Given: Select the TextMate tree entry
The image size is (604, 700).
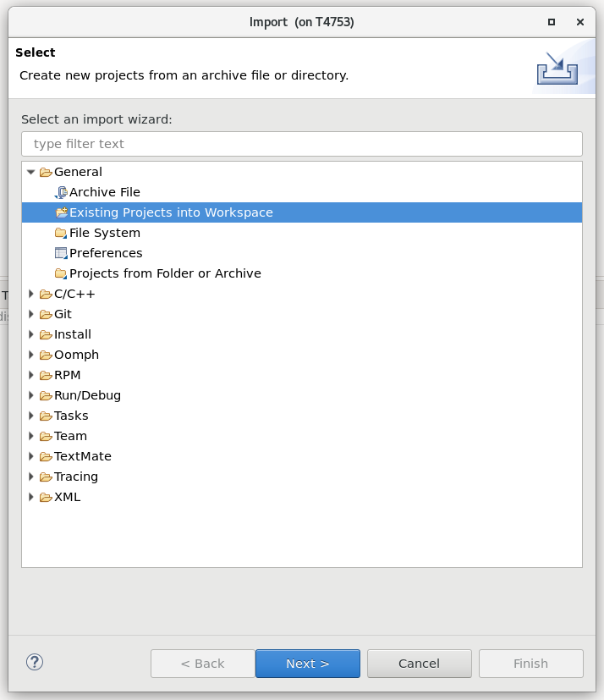Looking at the screenshot, I should (83, 456).
